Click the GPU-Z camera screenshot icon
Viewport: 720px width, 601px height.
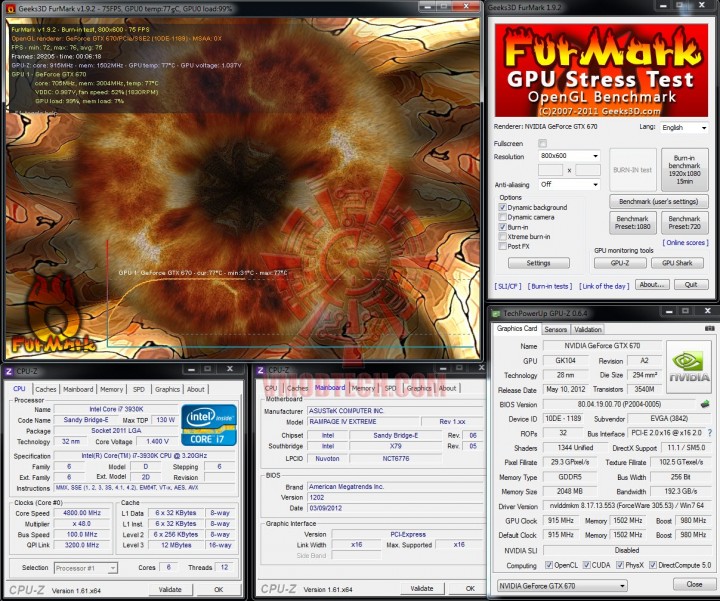(709, 329)
